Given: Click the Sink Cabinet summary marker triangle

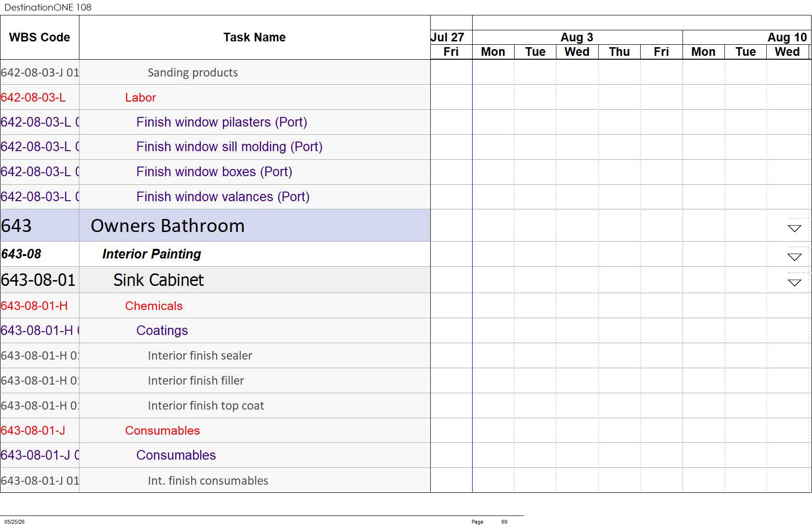Looking at the screenshot, I should click(x=794, y=283).
